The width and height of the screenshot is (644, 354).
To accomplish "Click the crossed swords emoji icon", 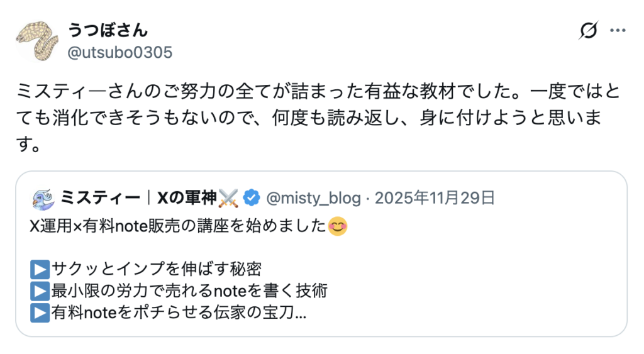I will 228,198.
